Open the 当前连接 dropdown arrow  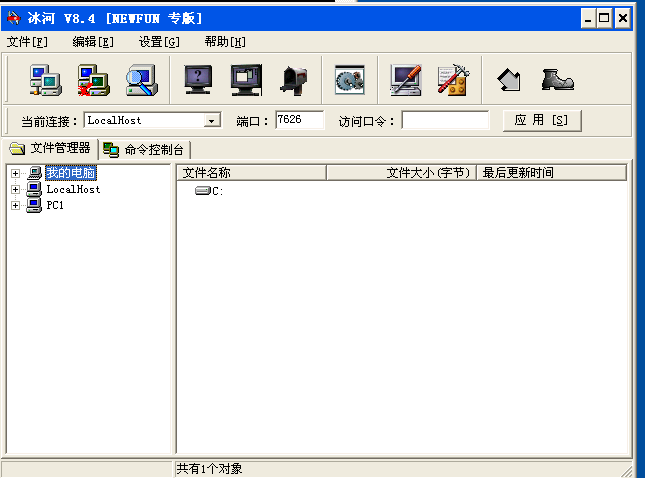211,121
